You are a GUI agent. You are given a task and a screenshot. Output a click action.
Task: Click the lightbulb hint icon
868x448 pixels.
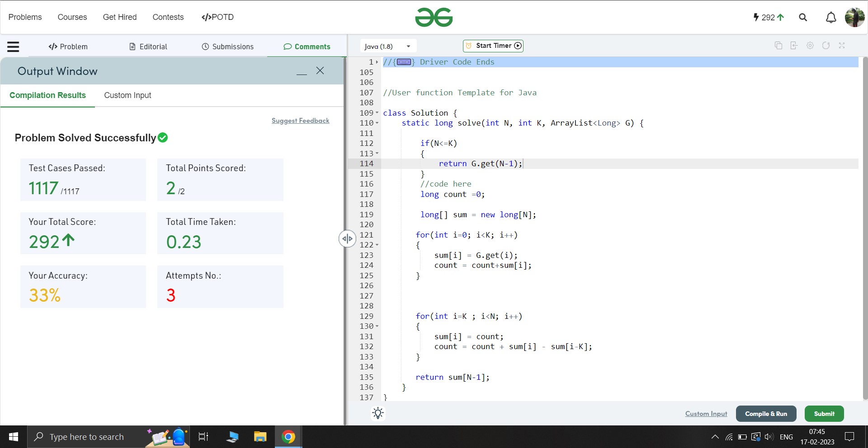(378, 413)
